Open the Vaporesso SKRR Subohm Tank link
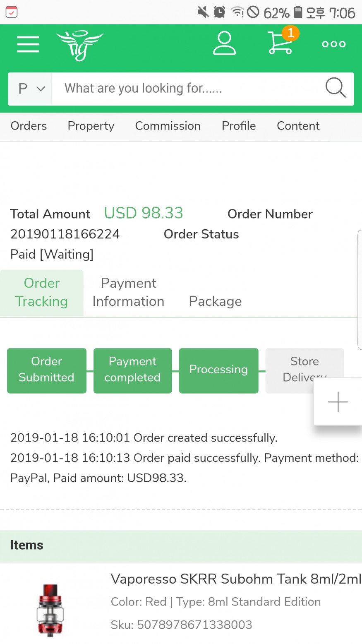362x644 pixels. click(x=236, y=579)
